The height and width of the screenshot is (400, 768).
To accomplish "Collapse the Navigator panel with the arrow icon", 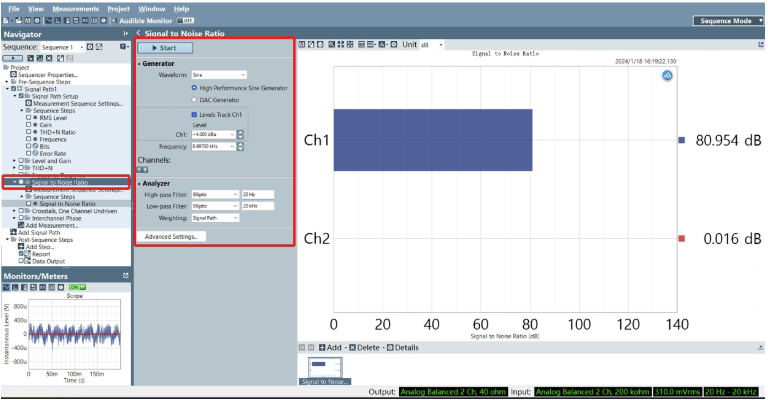I will (x=125, y=33).
